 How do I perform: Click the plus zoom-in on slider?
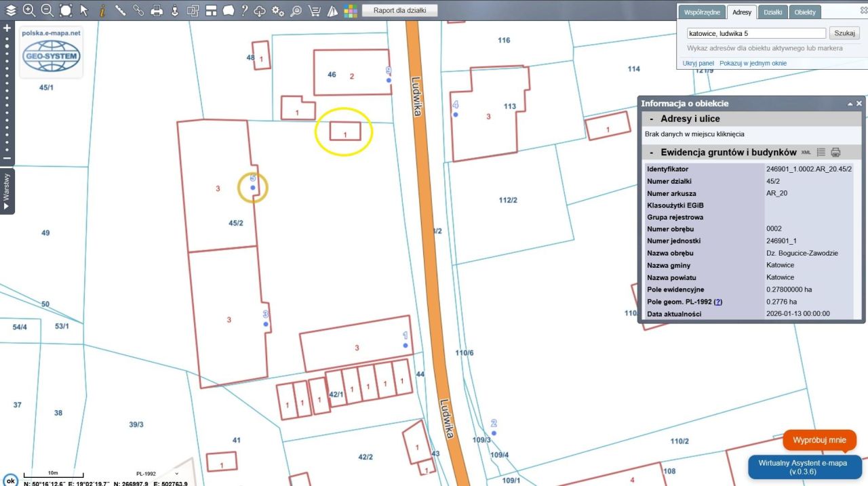coord(7,28)
